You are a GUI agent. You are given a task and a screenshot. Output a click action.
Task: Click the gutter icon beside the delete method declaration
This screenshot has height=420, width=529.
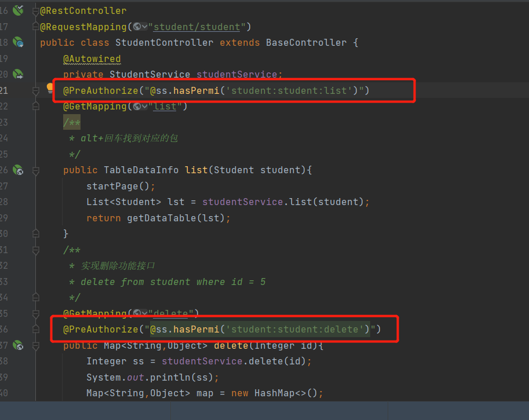tap(18, 345)
